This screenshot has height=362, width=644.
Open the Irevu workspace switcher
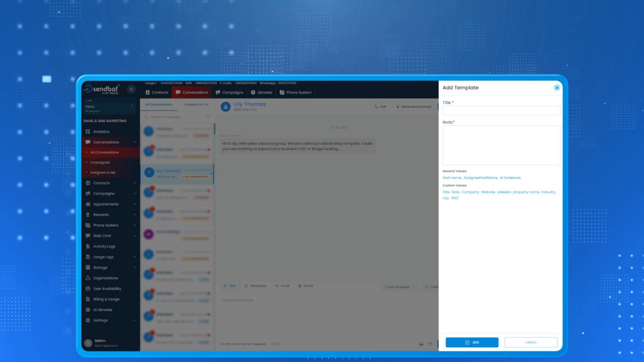click(109, 108)
